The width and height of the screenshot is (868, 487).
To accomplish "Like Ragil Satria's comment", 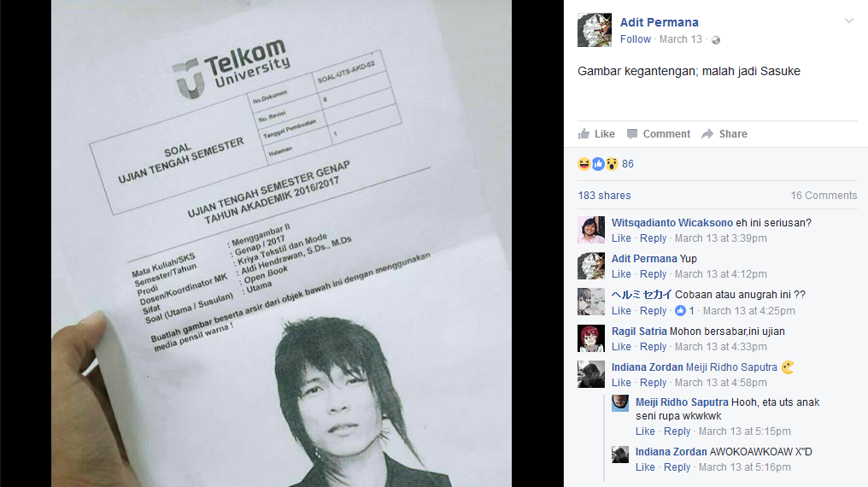I will click(621, 346).
